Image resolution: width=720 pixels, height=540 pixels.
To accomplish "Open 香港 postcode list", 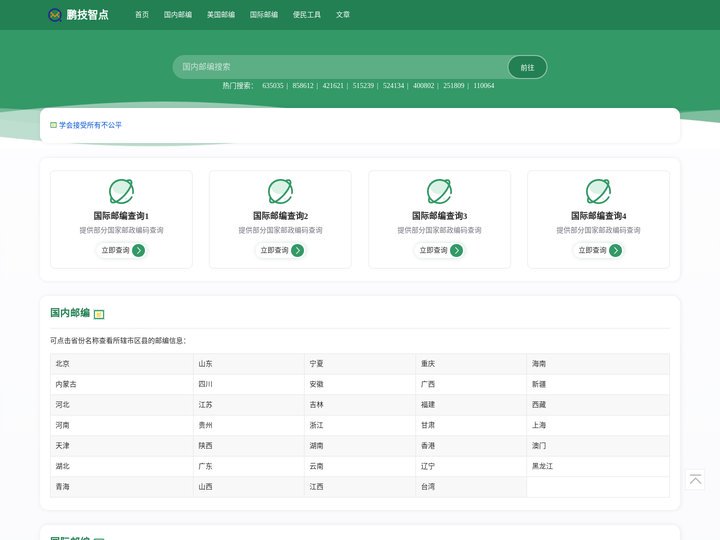I will pyautogui.click(x=428, y=445).
